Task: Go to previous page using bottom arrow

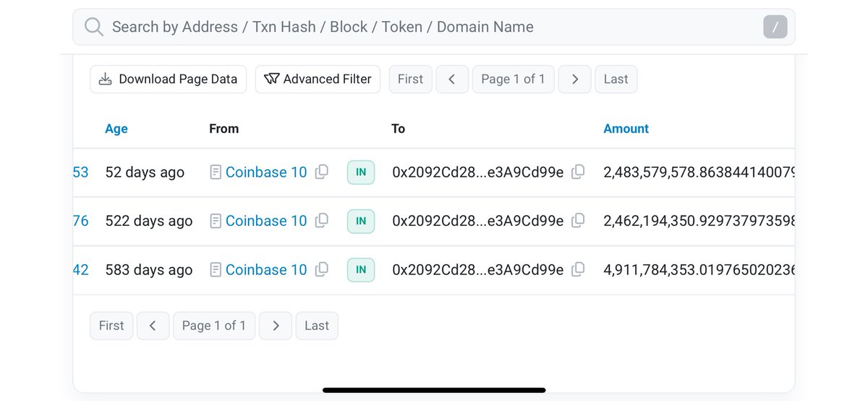Action: coord(153,326)
